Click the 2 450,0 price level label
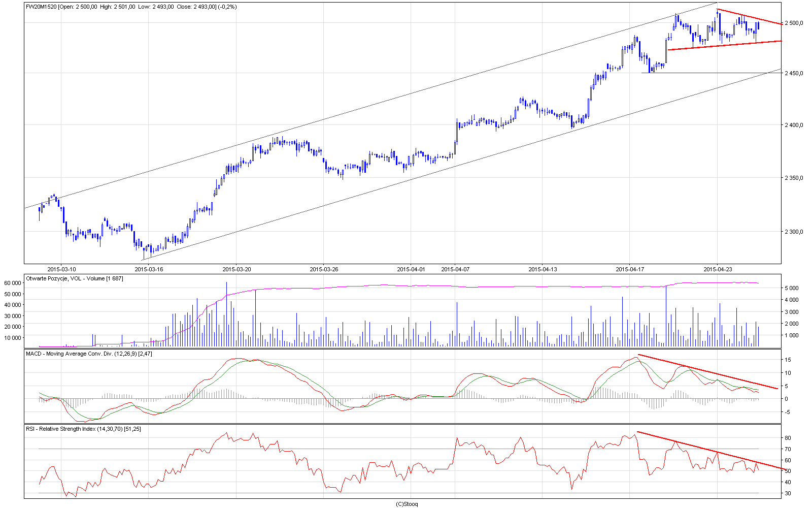 (794, 73)
